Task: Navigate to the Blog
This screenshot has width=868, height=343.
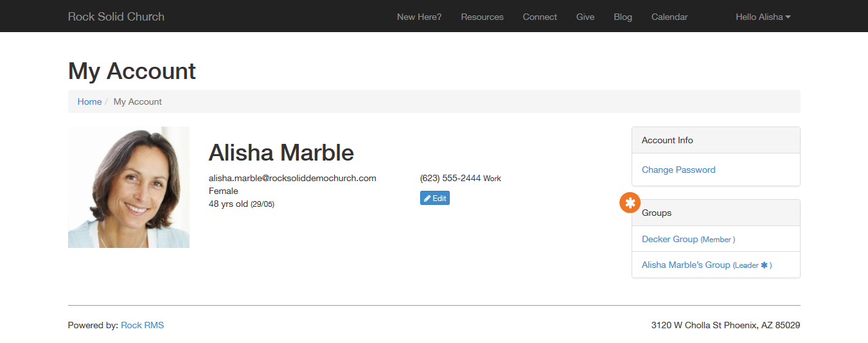Action: tap(623, 17)
